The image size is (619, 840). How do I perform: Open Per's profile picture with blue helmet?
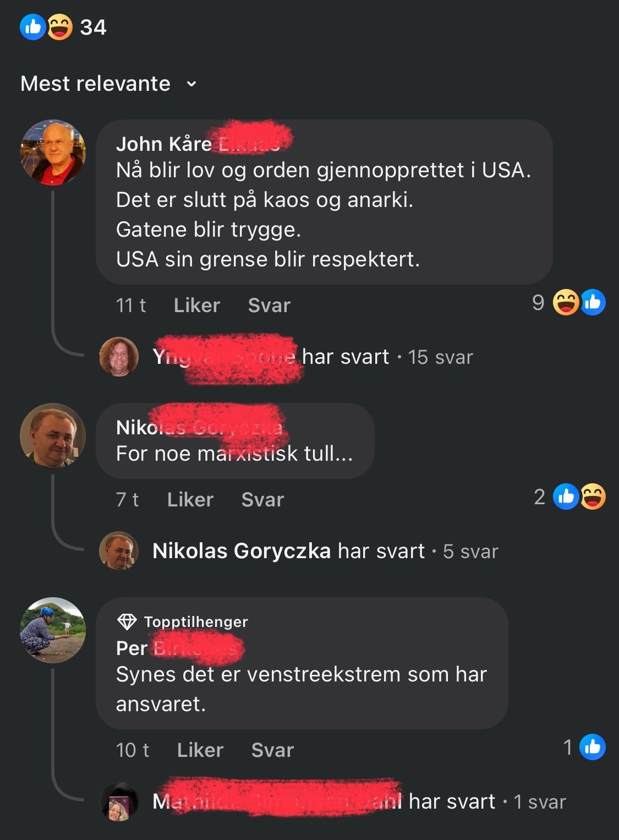tap(53, 630)
